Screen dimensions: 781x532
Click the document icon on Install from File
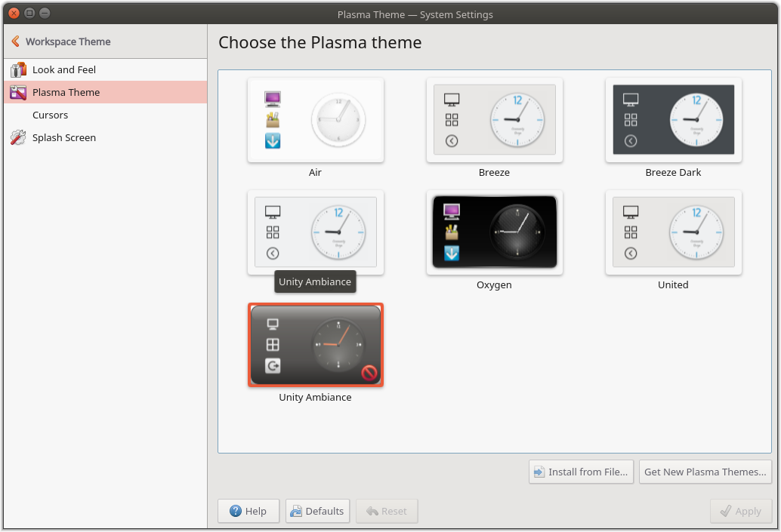(539, 472)
